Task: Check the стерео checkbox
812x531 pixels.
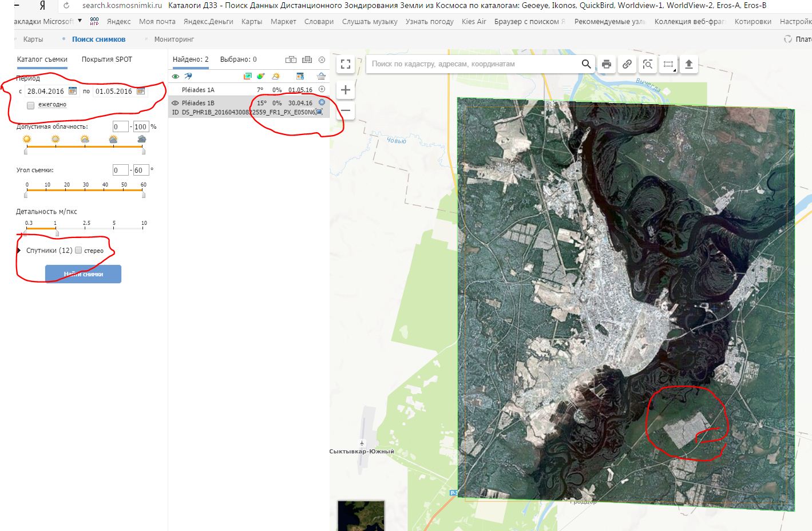Action: (79, 250)
